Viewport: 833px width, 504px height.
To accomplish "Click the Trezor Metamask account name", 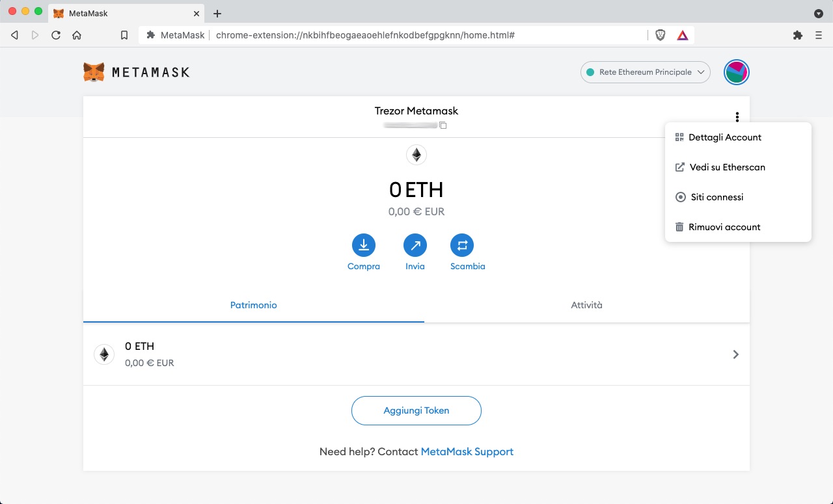I will (416, 111).
